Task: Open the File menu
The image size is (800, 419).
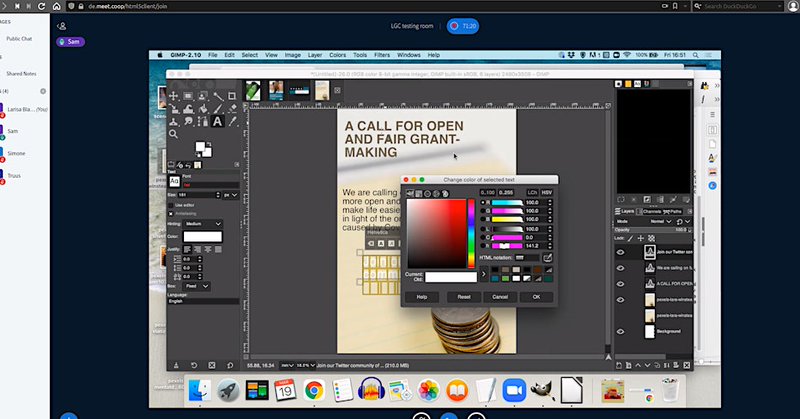Action: click(212, 55)
